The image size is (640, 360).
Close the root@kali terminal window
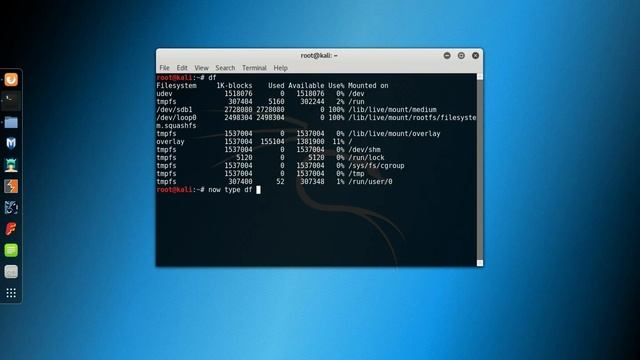[x=476, y=56]
